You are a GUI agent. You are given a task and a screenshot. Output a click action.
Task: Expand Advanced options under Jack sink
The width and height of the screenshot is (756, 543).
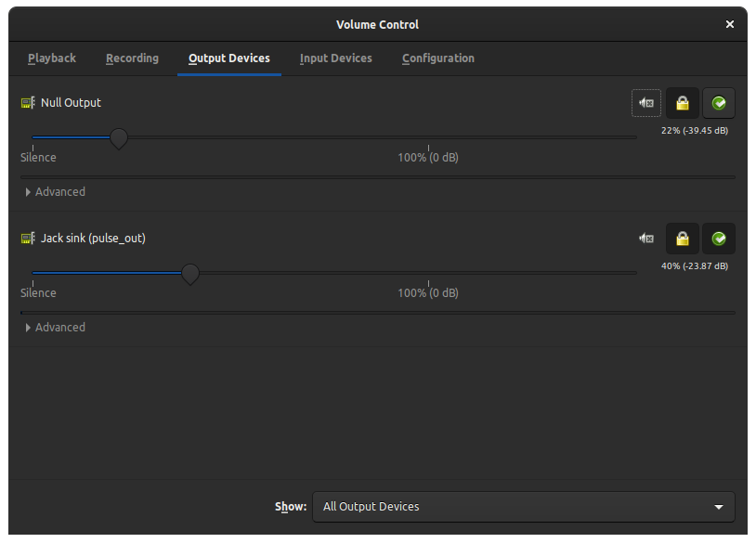tap(55, 327)
